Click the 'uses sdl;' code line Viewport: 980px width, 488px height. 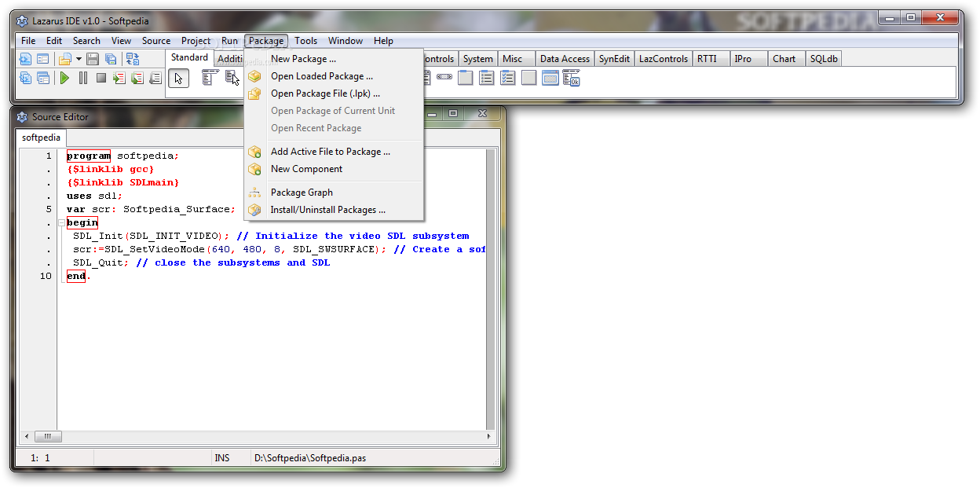(94, 196)
